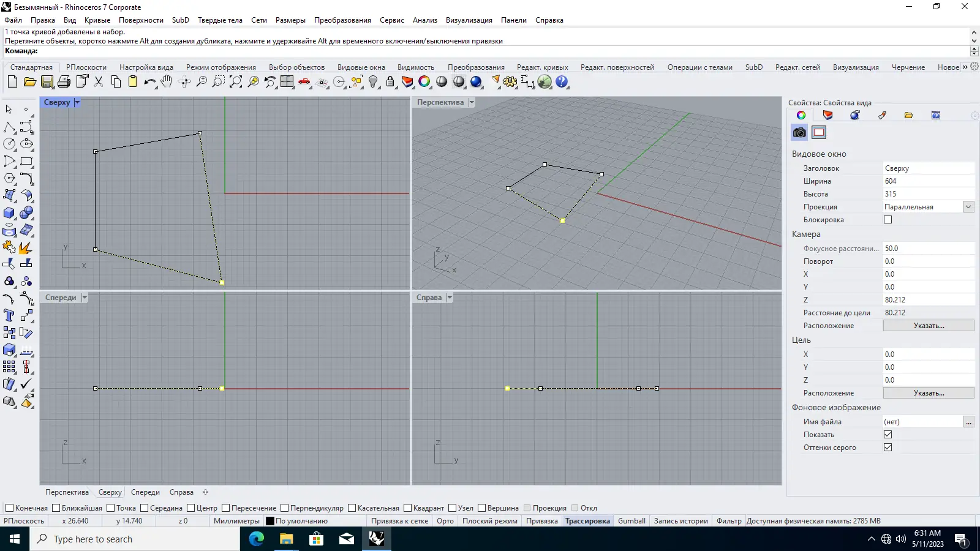Click the New document icon in toolbar
Viewport: 980px width, 551px height.
(x=12, y=81)
